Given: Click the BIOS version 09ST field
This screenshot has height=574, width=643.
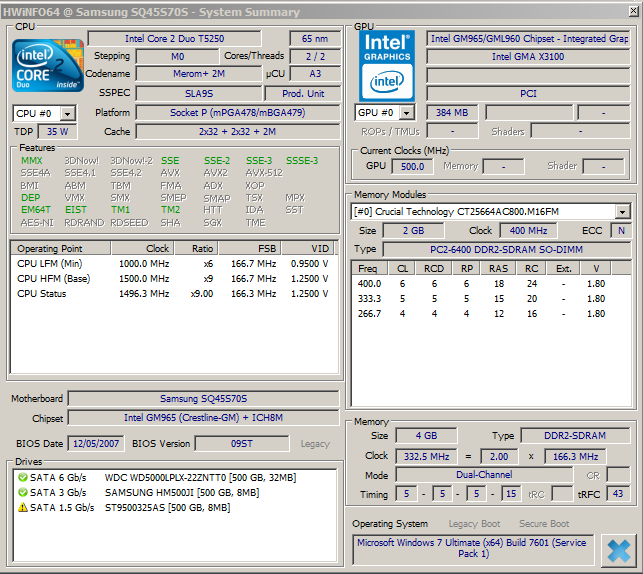Looking at the screenshot, I should [x=242, y=444].
